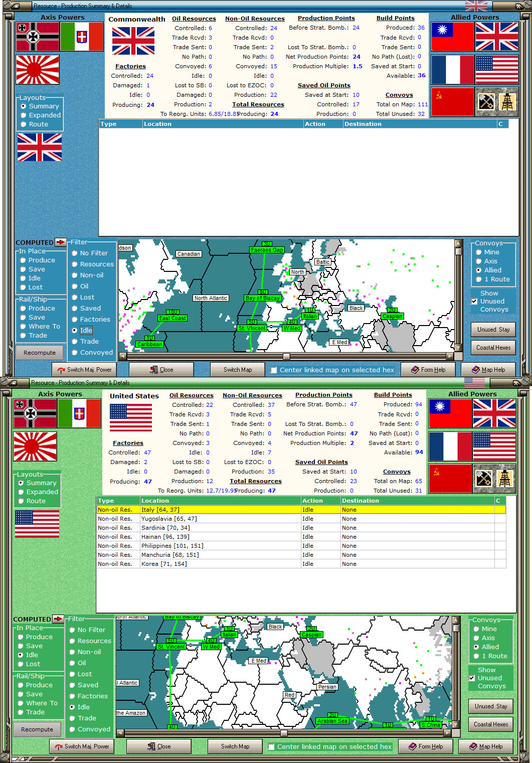Choose Route layout in Commonwealth window

35,124
